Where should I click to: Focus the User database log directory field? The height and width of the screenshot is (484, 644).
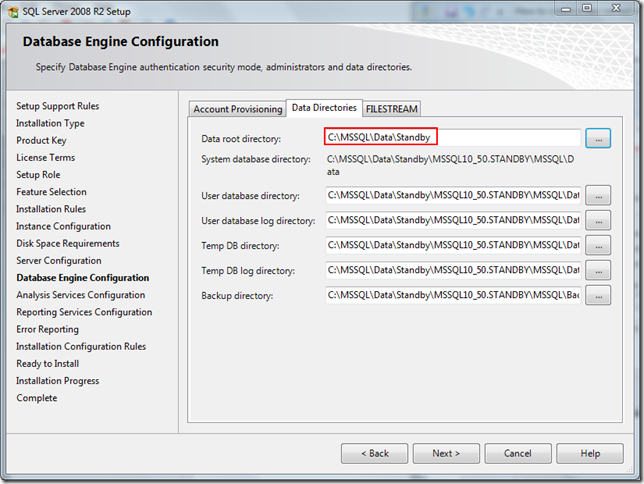coord(453,220)
